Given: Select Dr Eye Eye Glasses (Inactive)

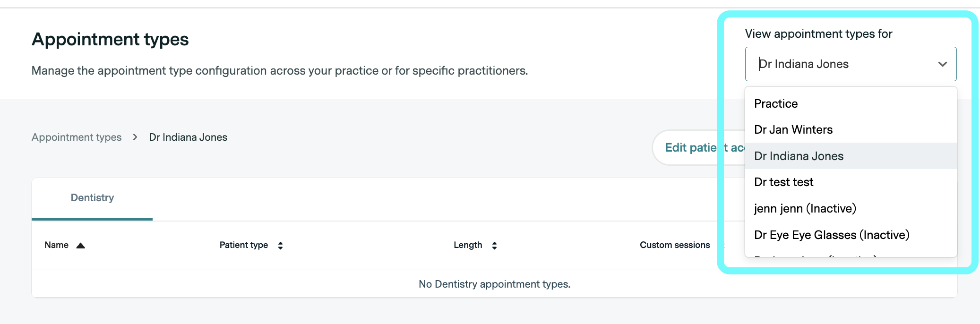Looking at the screenshot, I should coord(832,235).
